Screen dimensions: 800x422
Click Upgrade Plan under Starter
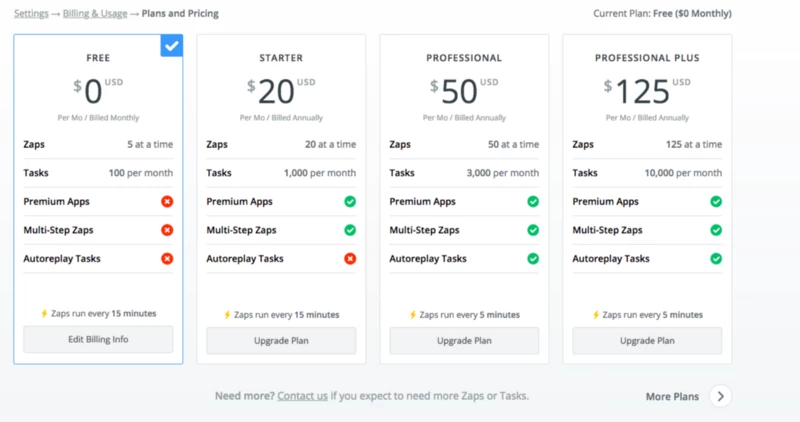(281, 340)
